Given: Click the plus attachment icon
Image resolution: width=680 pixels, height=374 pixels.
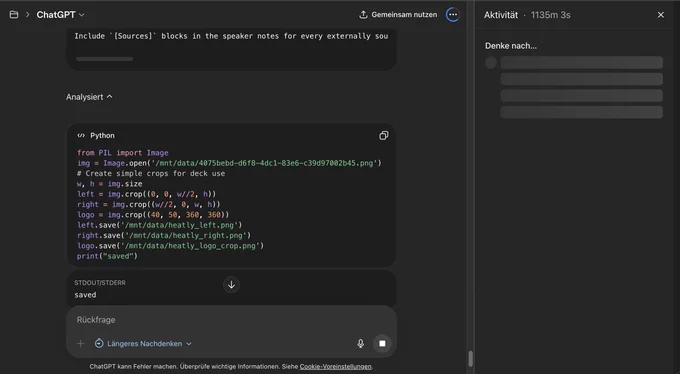Looking at the screenshot, I should (80, 344).
